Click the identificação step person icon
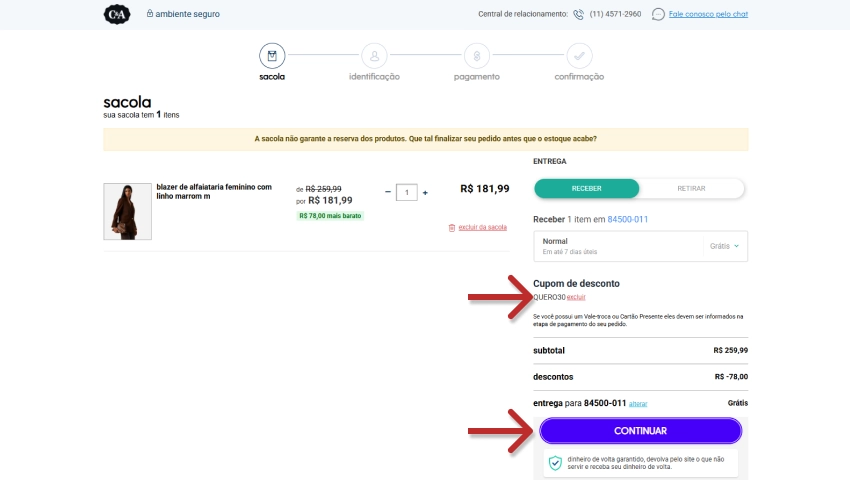The image size is (850, 480). (374, 55)
